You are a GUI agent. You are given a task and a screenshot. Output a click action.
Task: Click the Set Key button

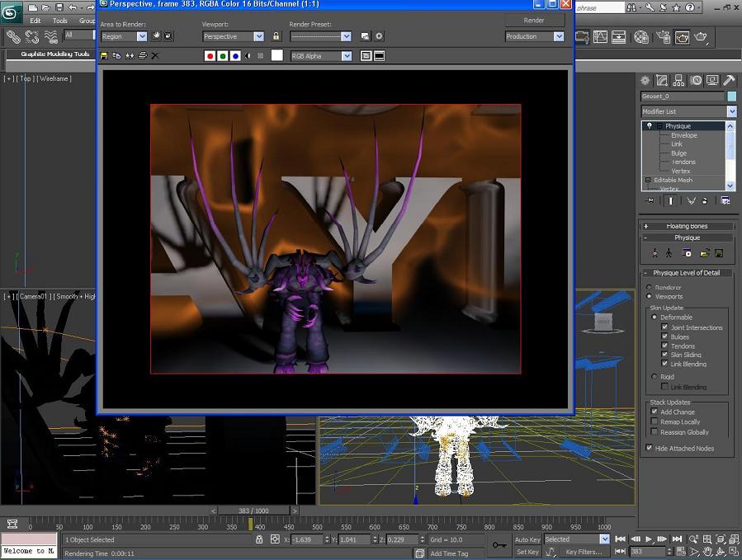[527, 552]
